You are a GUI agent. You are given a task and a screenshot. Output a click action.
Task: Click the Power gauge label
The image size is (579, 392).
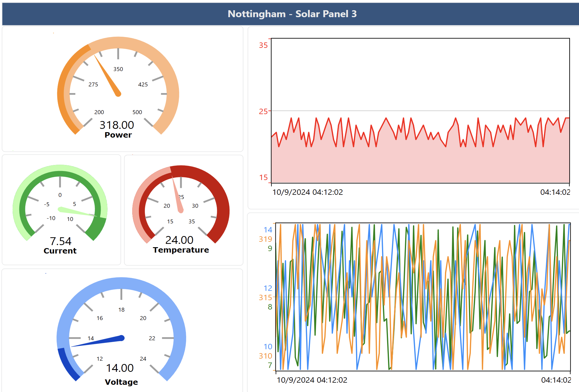(x=118, y=135)
